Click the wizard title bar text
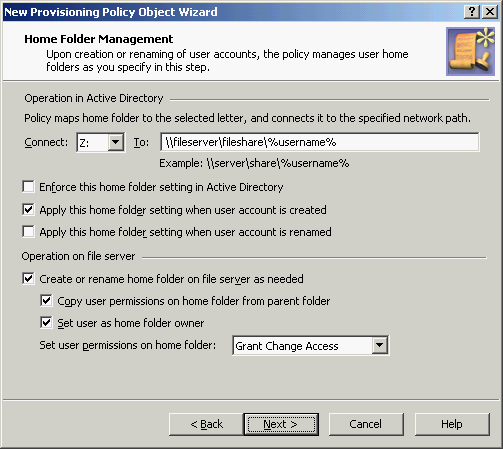 point(111,12)
